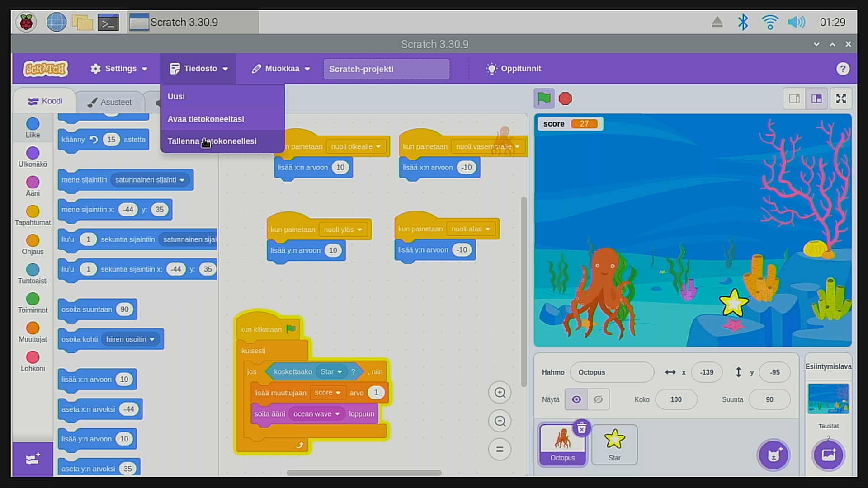The width and height of the screenshot is (868, 488).
Task: Click the Suunta direction field
Action: 769,399
